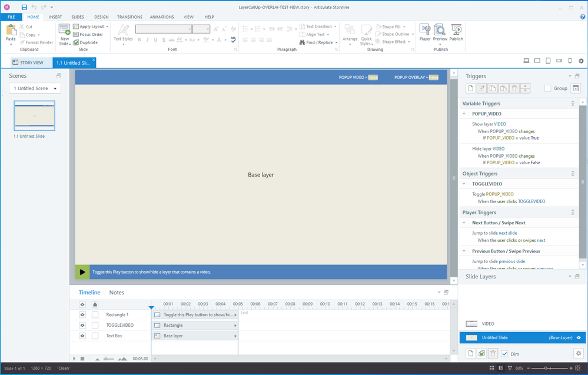Click the Player icon in ribbon
This screenshot has width=588, height=375.
coord(425,33)
